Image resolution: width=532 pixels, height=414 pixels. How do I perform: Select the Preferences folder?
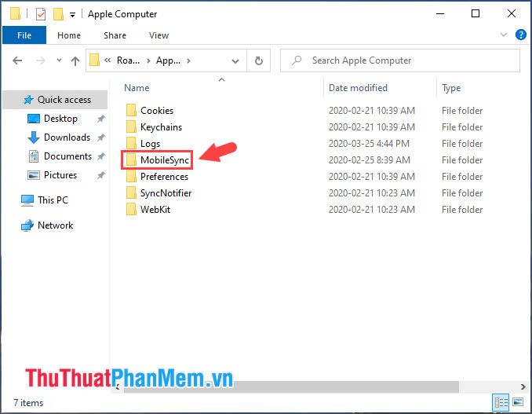(164, 177)
